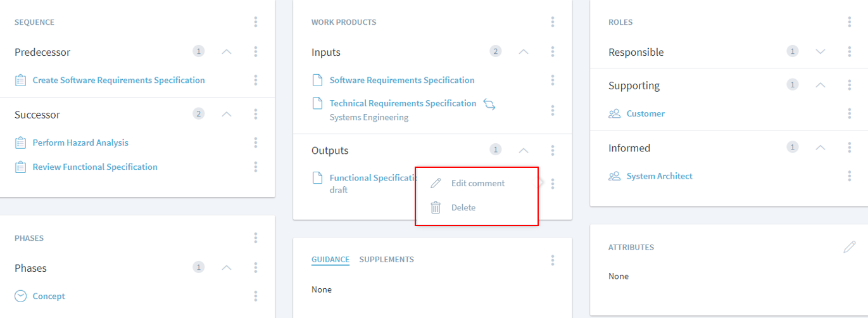
Task: Click the sync arrows icon beside Technical Requirements Specification
Action: pos(489,104)
